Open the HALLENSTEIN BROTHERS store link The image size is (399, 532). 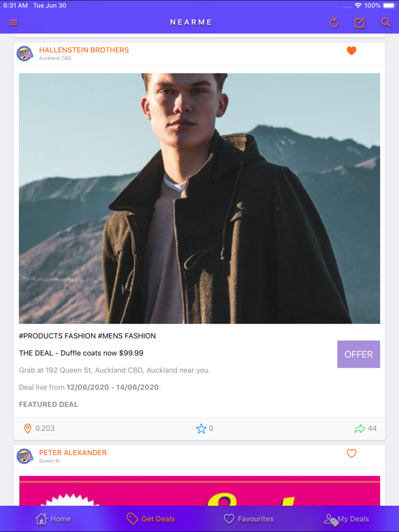click(84, 50)
